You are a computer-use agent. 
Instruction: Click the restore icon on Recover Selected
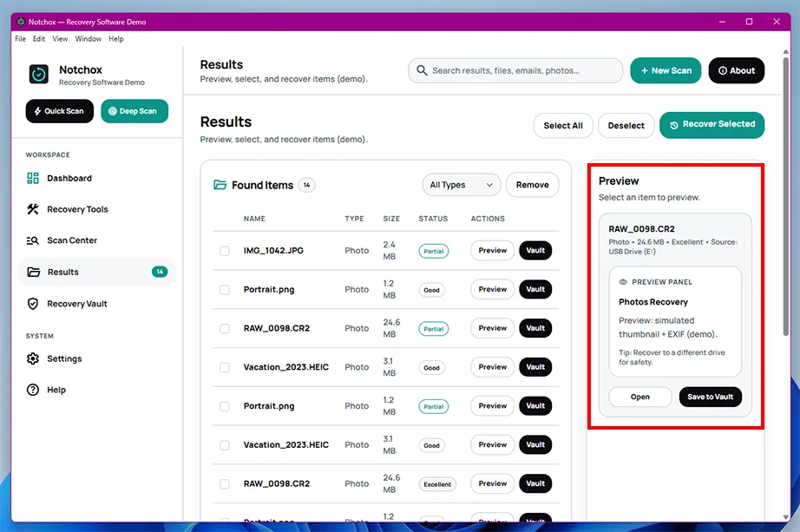674,125
